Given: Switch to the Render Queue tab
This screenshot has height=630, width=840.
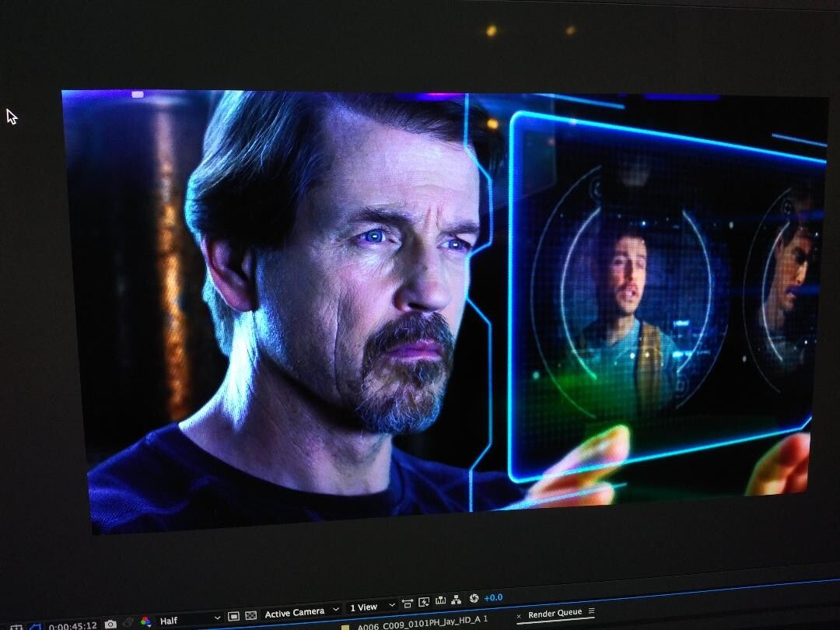Looking at the screenshot, I should pyautogui.click(x=555, y=614).
